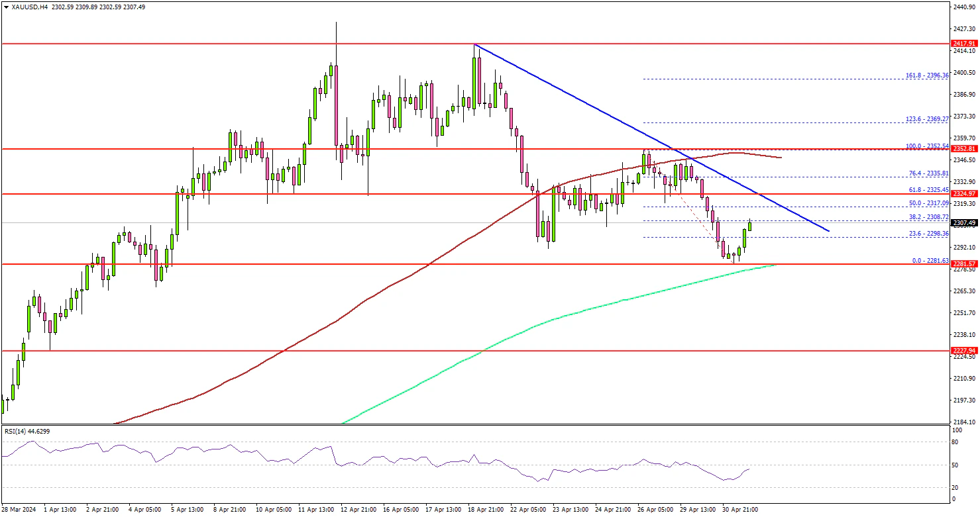
Task: Click the 161.8 Fibonacci level label
Action: (x=928, y=75)
